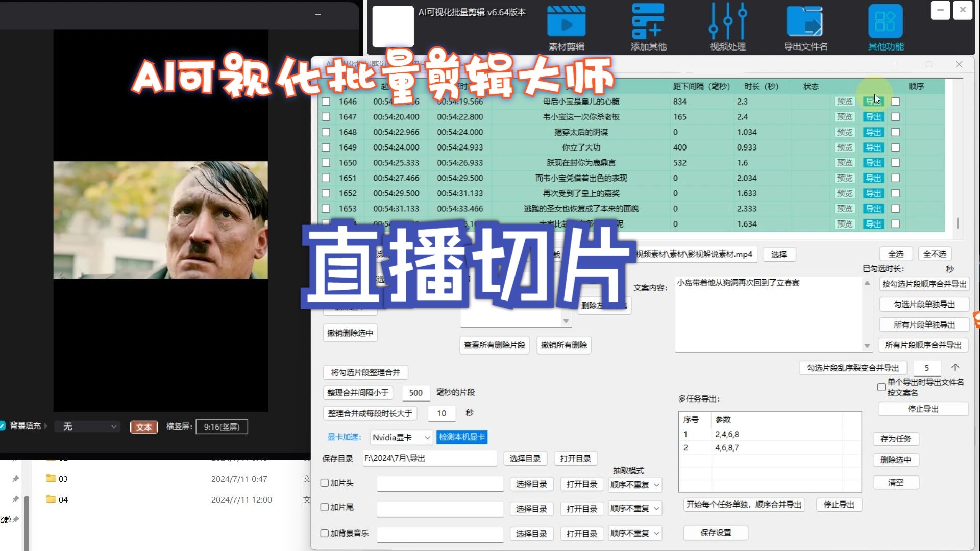This screenshot has width=980, height=551.
Task: Click the table's vertical scrollbar
Action: coord(958,223)
